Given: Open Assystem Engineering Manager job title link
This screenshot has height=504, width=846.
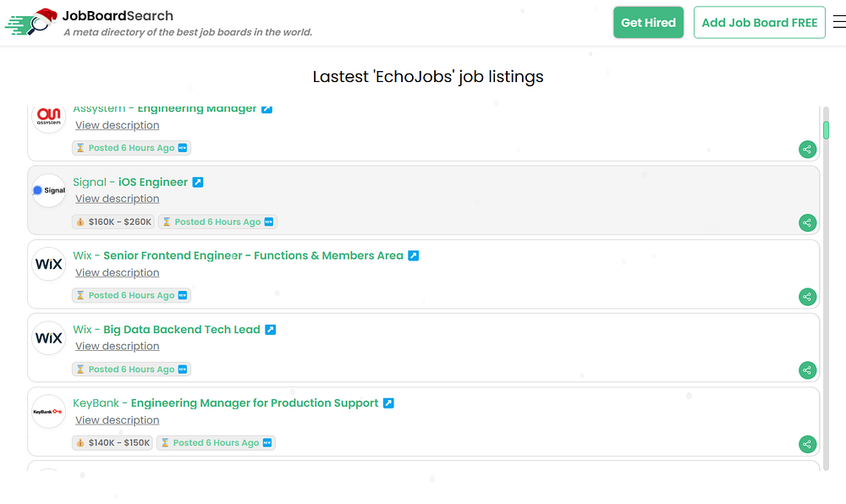Looking at the screenshot, I should tap(165, 109).
